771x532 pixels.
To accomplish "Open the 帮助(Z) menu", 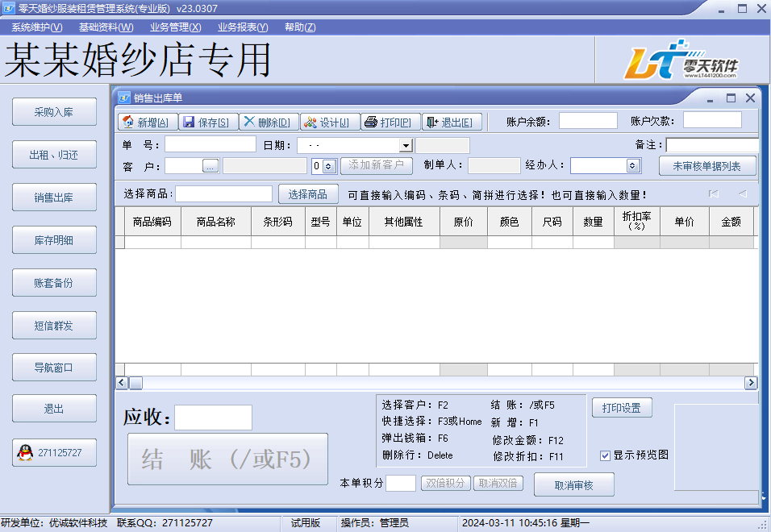I will point(300,27).
